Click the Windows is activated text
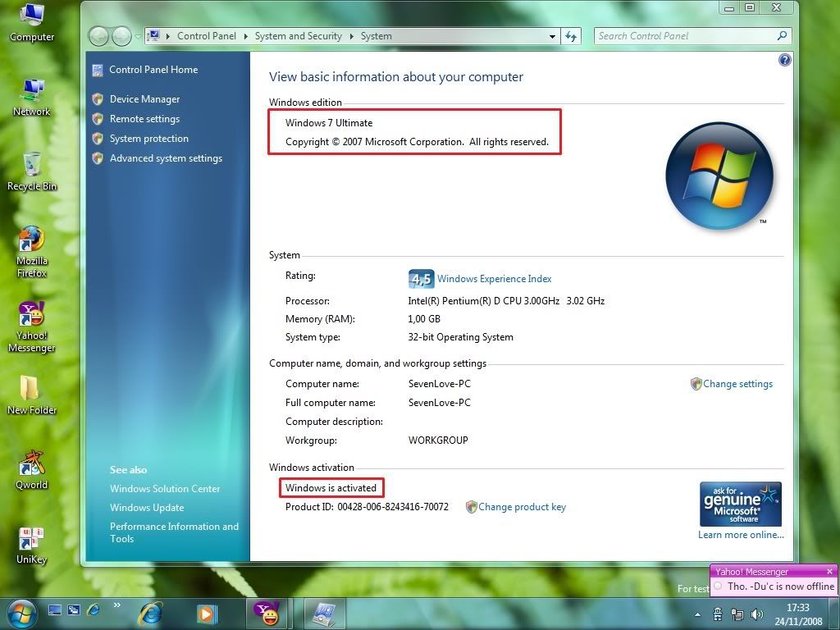 pos(331,488)
